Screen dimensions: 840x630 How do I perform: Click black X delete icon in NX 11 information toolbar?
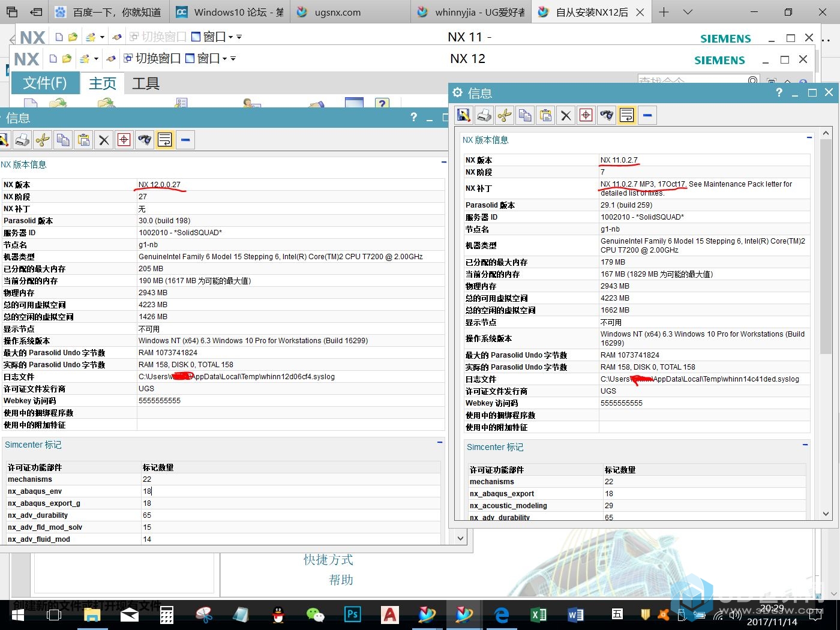566,115
